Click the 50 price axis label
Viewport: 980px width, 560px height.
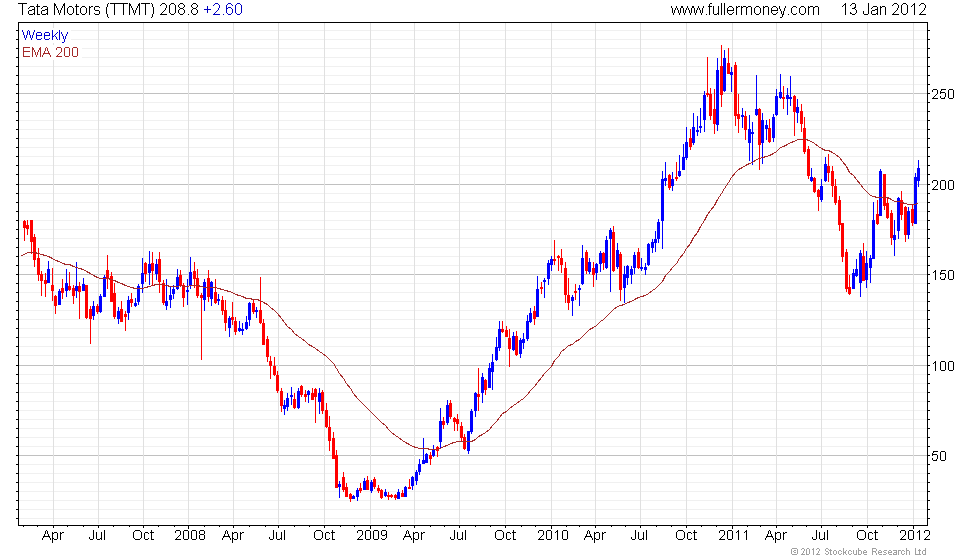pyautogui.click(x=939, y=456)
